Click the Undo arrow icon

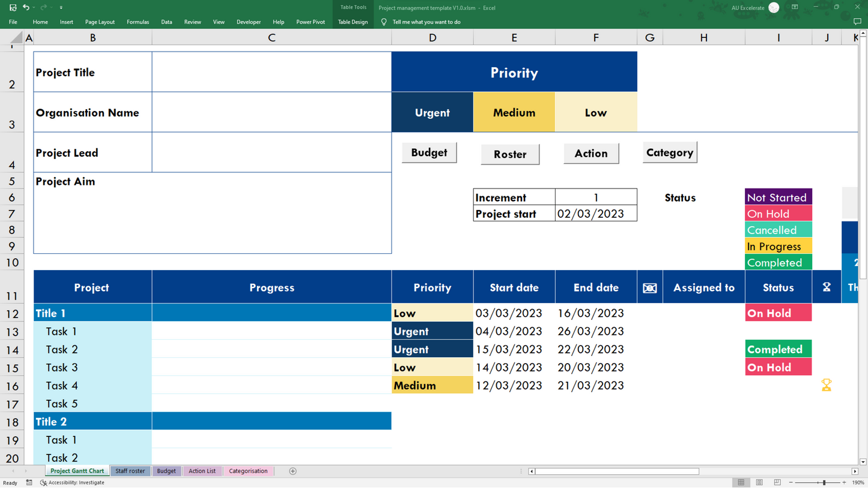(26, 7)
